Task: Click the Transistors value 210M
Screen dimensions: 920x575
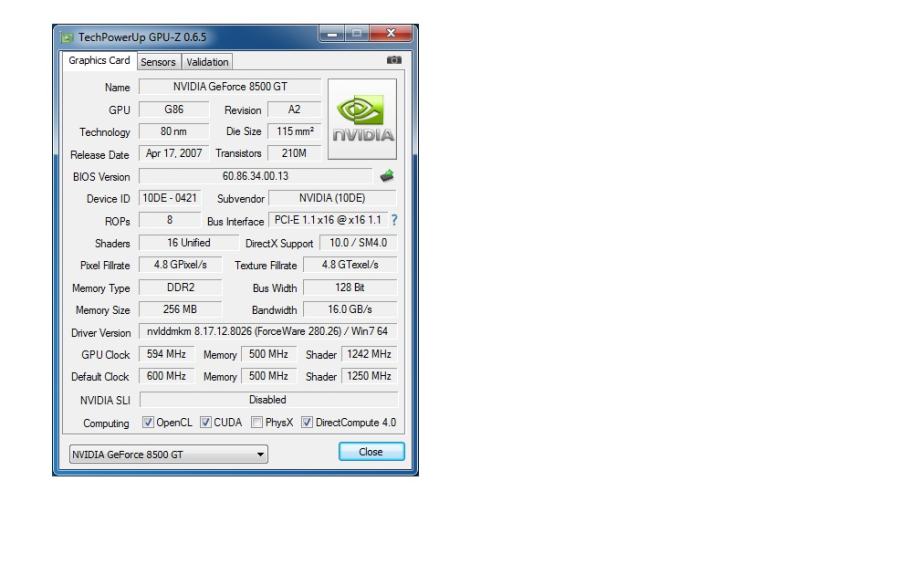Action: pyautogui.click(x=294, y=153)
